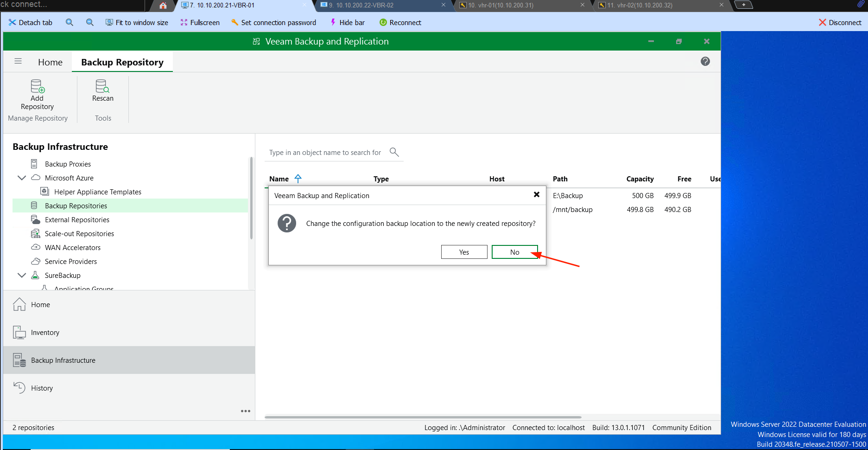Viewport: 868px width, 450px height.
Task: Sort by the Type column header
Action: (x=381, y=179)
